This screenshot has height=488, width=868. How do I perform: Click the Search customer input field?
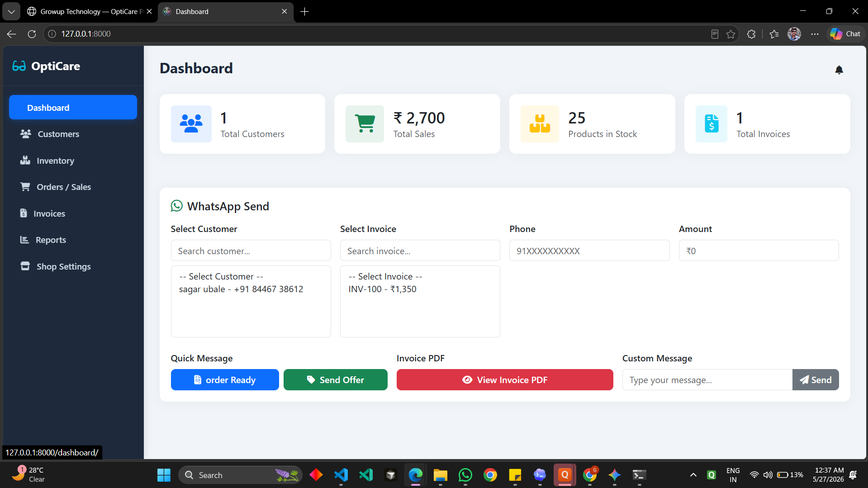tap(251, 251)
